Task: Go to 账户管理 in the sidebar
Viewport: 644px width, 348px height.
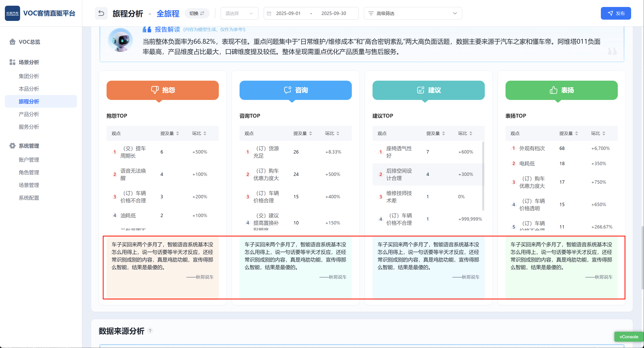Action: point(29,160)
